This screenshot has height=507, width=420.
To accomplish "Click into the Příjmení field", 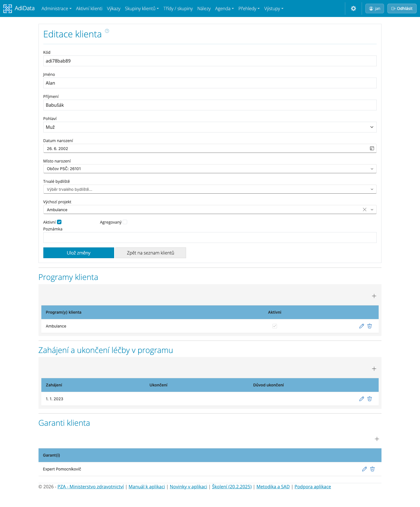I will (210, 105).
